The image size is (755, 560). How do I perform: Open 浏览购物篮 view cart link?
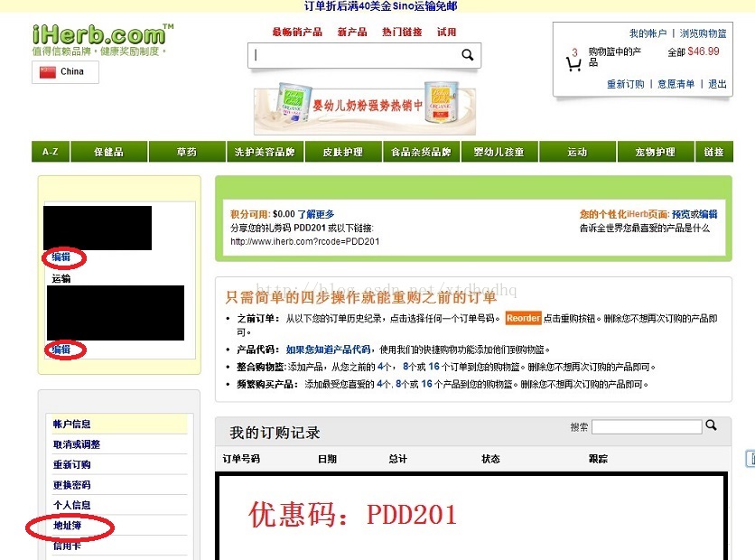point(703,33)
